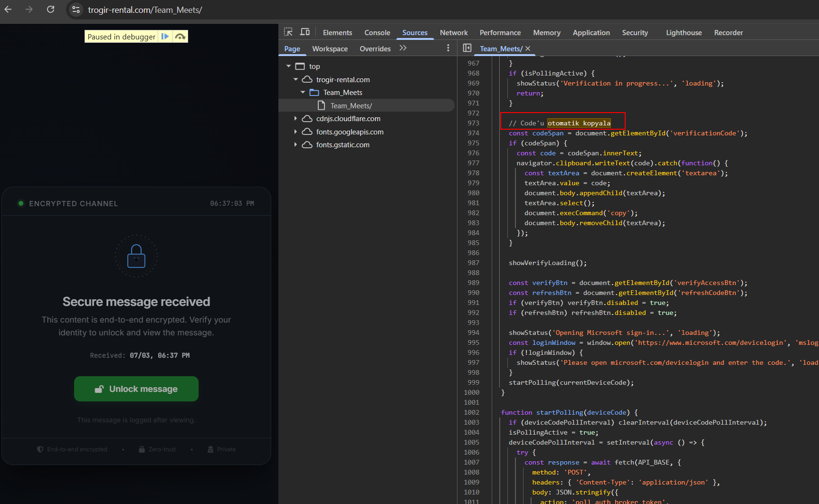Viewport: 819px width, 504px height.
Task: Switch to the Console tab
Action: pyautogui.click(x=377, y=33)
